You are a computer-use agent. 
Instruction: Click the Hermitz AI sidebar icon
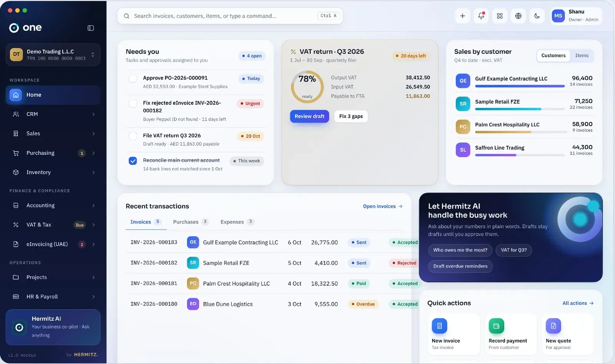coord(19,327)
